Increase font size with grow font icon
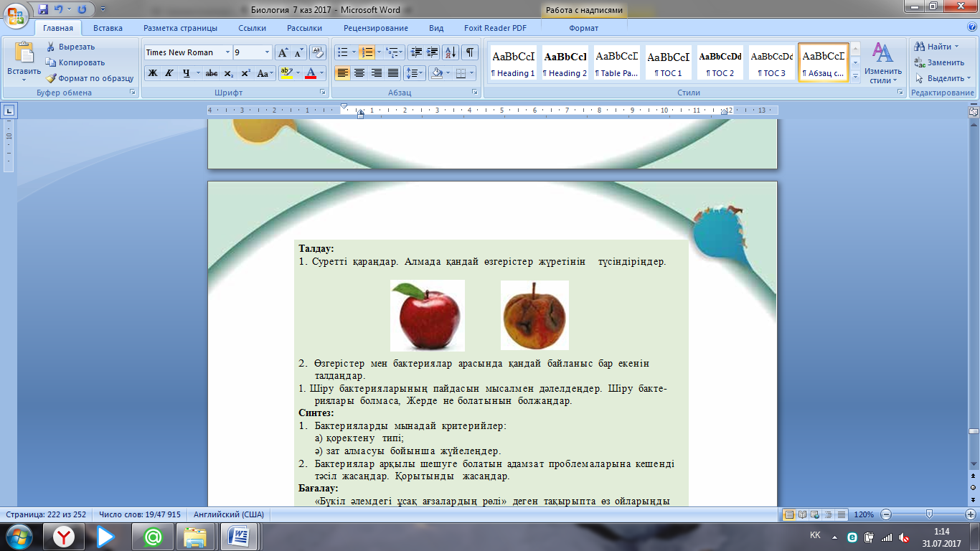 (x=283, y=52)
